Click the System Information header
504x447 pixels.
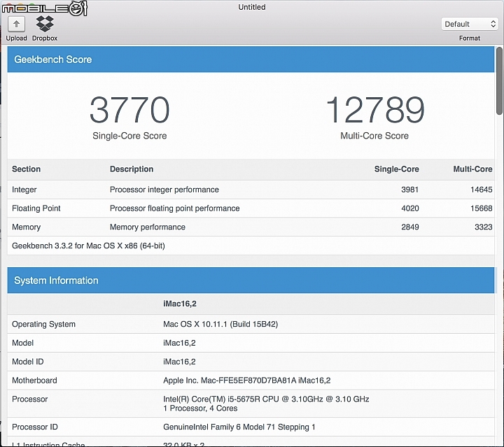point(251,281)
